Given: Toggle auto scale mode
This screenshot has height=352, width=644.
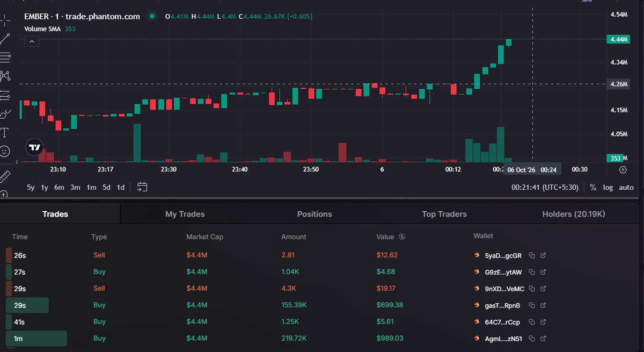Looking at the screenshot, I should tap(626, 188).
